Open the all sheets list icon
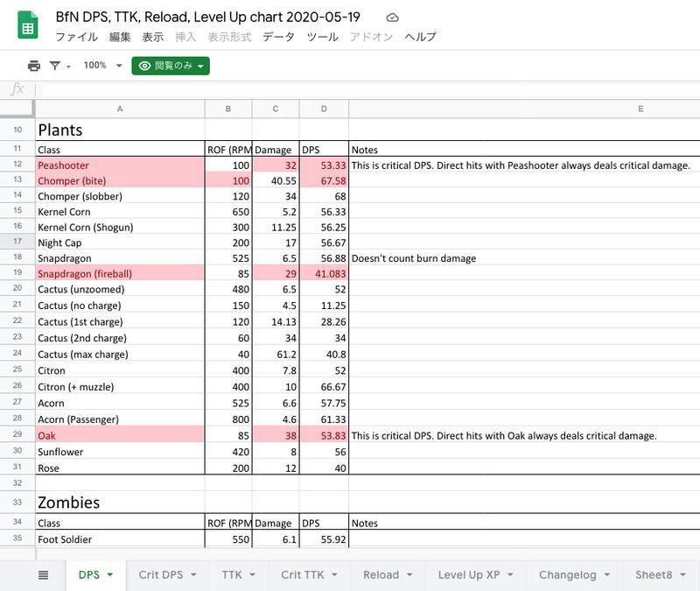Image resolution: width=700 pixels, height=591 pixels. click(44, 575)
